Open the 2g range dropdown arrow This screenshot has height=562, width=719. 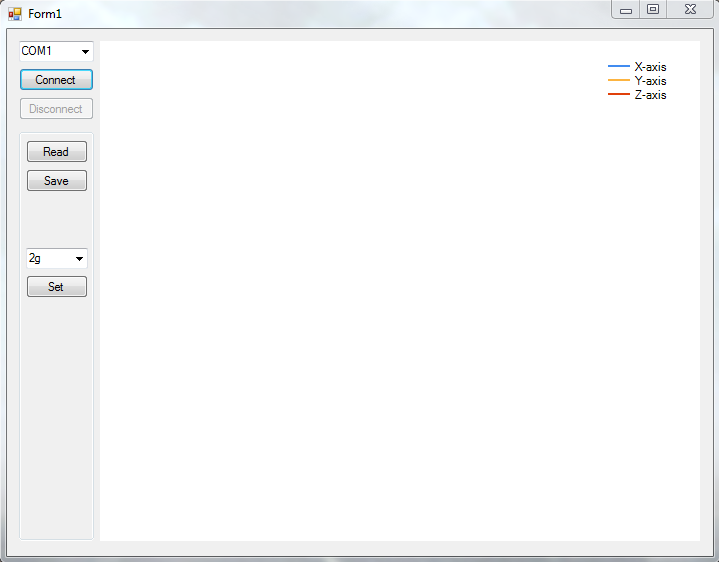79,259
